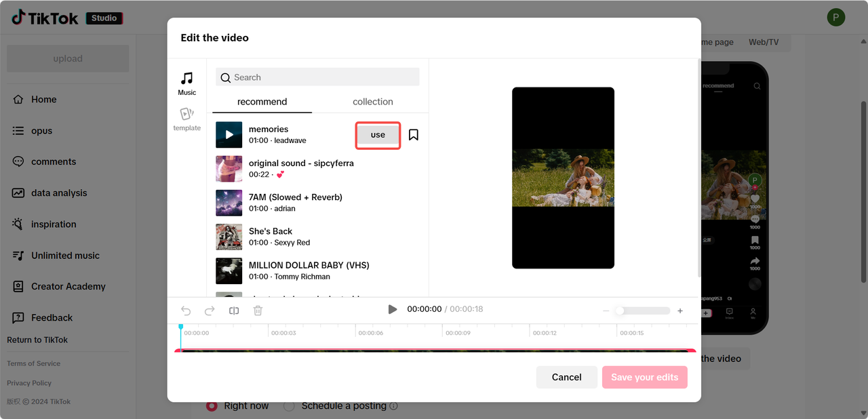
Task: Click the undo arrow in timeline toolbar
Action: tap(186, 311)
